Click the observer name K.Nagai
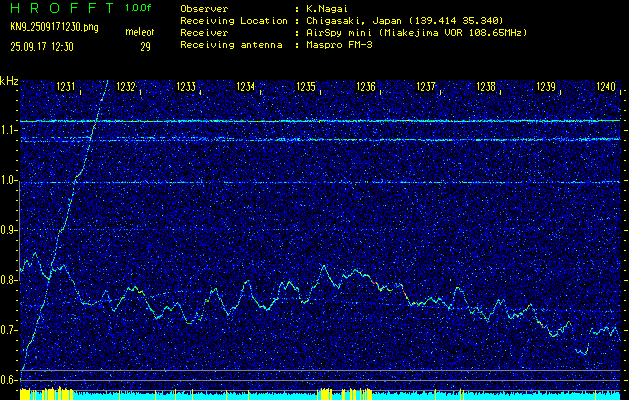Image resolution: width=629 pixels, height=400 pixels. (326, 9)
